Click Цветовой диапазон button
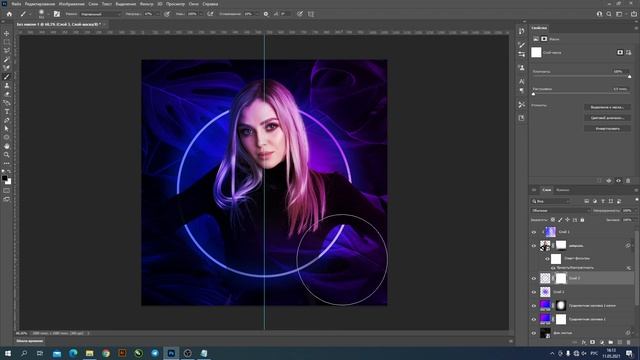 pyautogui.click(x=607, y=118)
